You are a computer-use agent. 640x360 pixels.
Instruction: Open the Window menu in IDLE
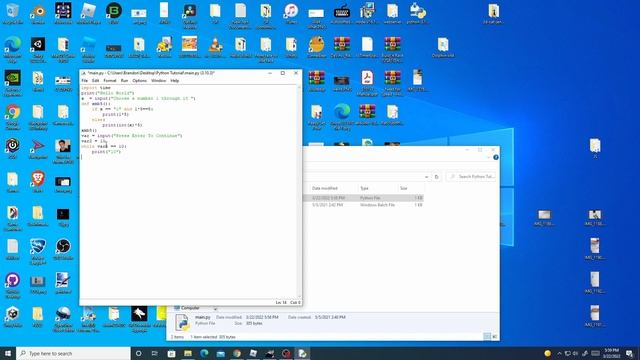point(158,81)
